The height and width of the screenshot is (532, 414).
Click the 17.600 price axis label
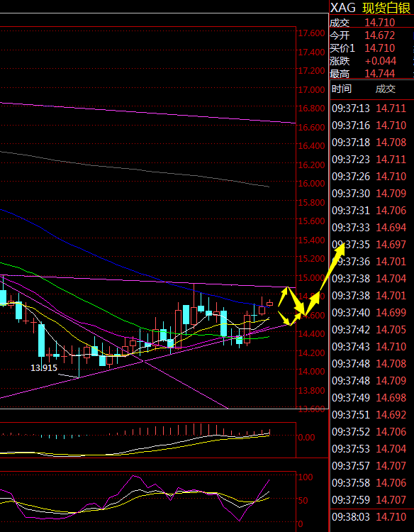311,33
